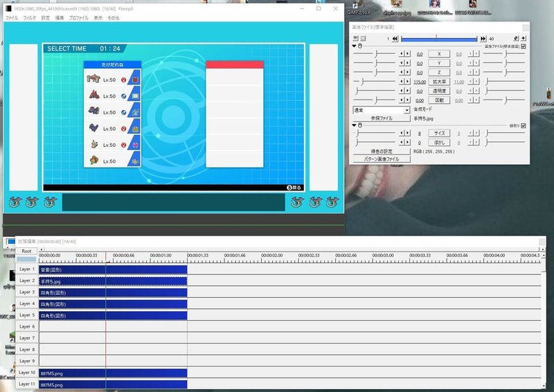This screenshot has width=554, height=392.
Task: Increase 透明度 value with right arrow stepper
Action: point(407,91)
